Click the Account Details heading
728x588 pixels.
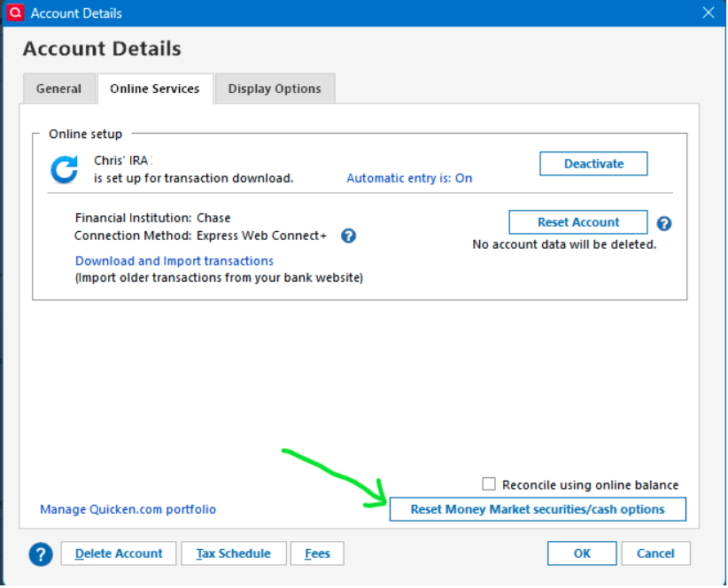[x=102, y=49]
